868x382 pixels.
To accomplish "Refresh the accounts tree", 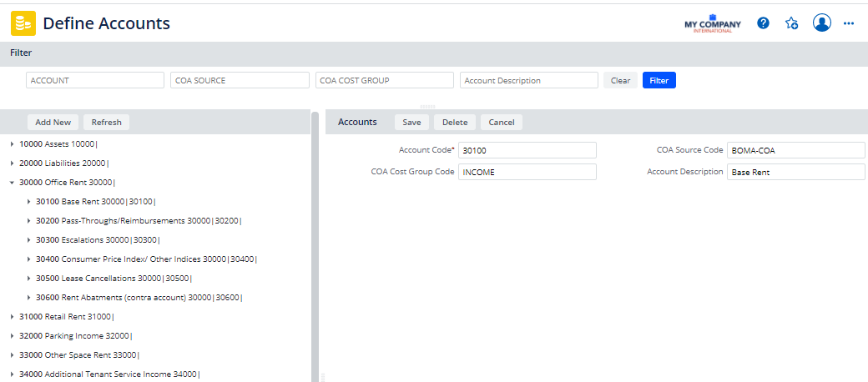I will [x=106, y=123].
